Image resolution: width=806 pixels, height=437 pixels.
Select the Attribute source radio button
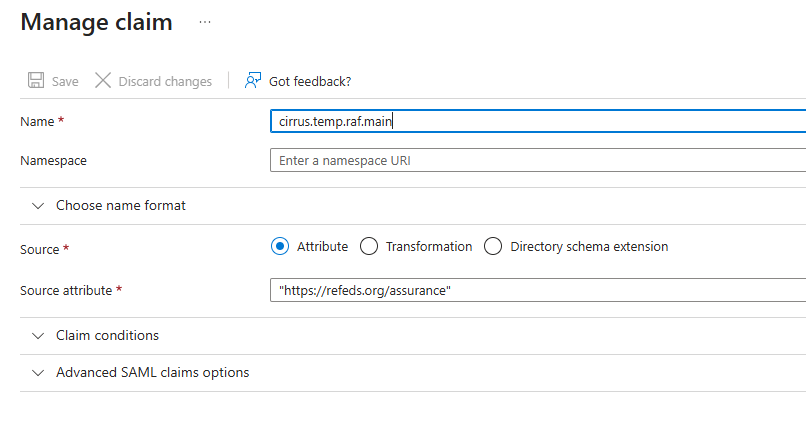[280, 246]
